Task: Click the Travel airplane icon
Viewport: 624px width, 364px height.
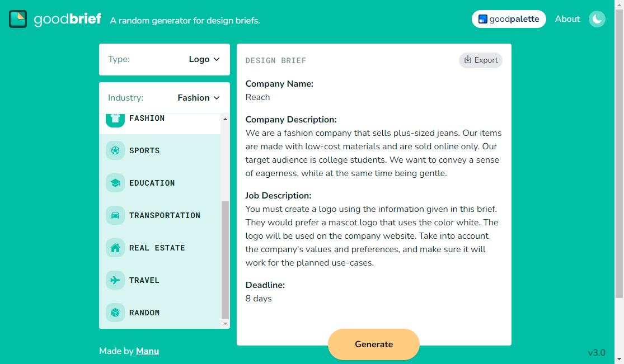Action: (x=115, y=280)
